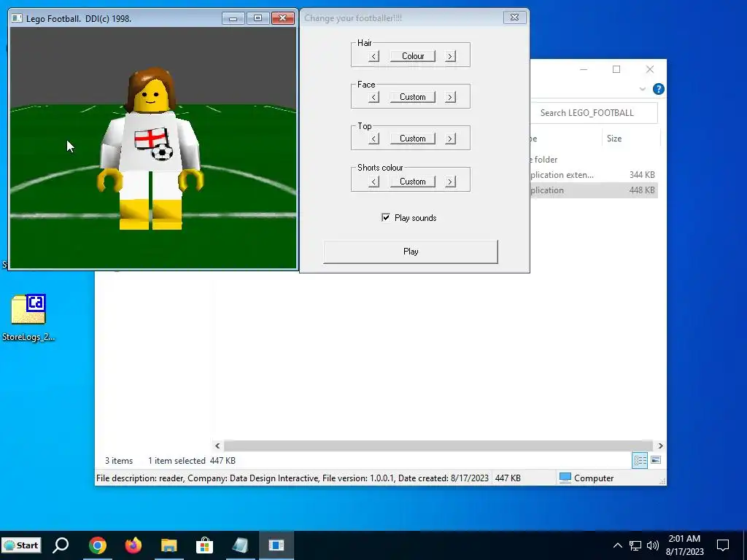Minimize the File Explorer window
This screenshot has width=747, height=560.
click(584, 69)
